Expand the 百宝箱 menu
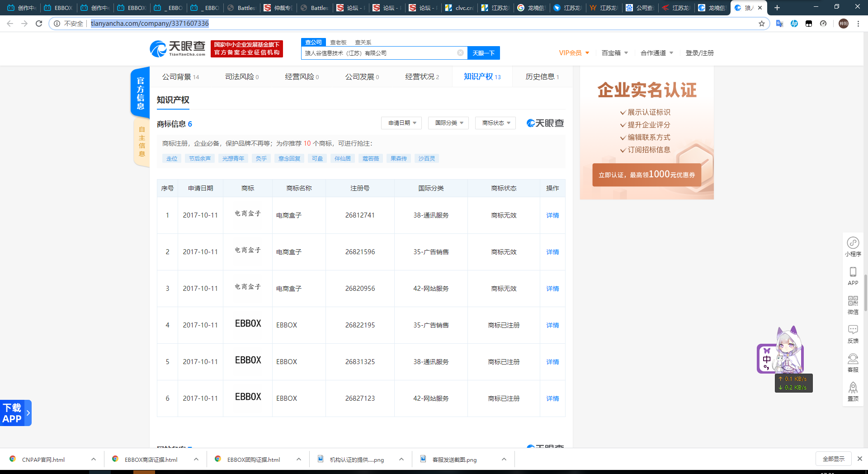The height and width of the screenshot is (474, 868). point(615,53)
